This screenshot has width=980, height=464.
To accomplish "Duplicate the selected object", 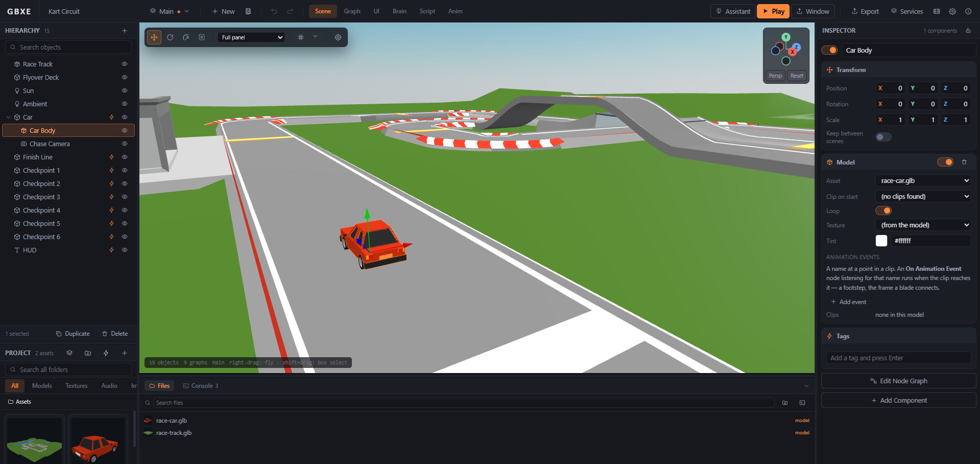I will click(73, 334).
